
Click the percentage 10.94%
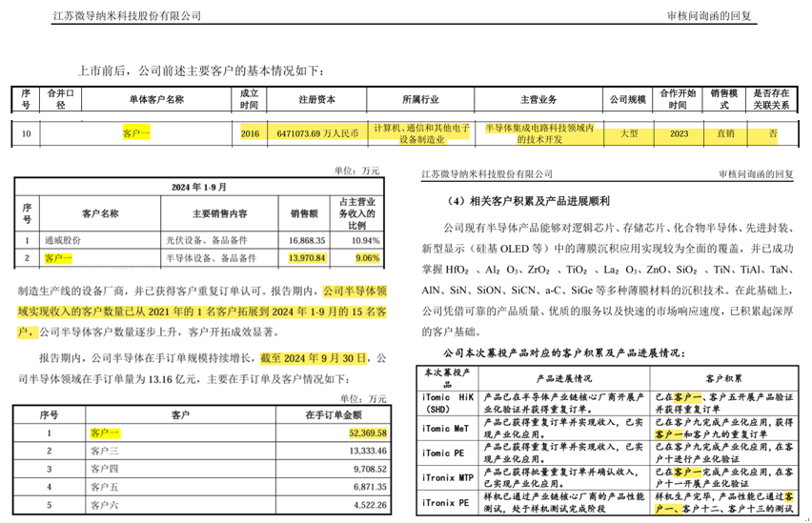(366, 240)
